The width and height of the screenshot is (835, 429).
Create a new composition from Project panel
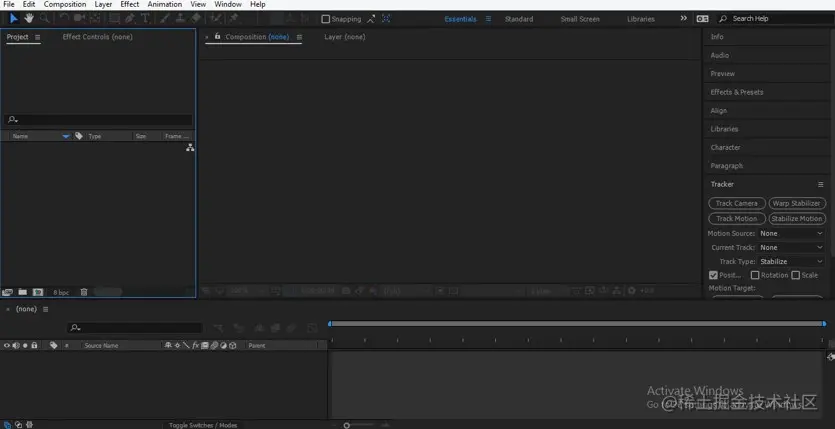pos(38,292)
